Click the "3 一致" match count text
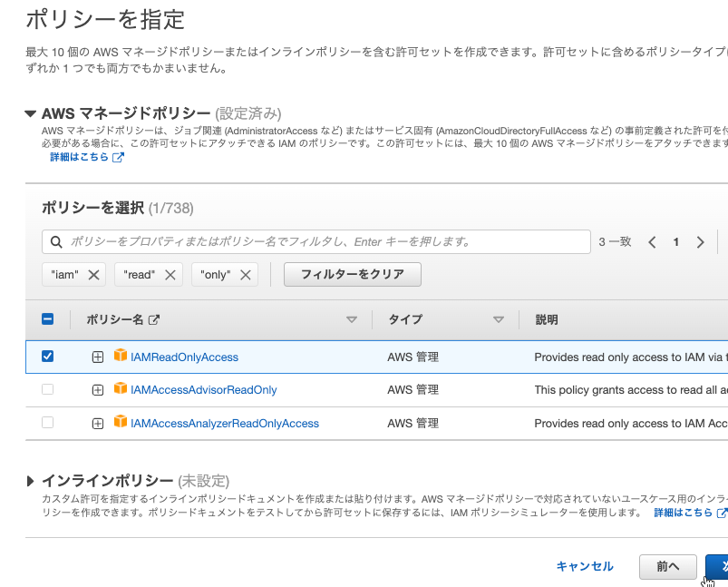This screenshot has width=728, height=587. (615, 241)
